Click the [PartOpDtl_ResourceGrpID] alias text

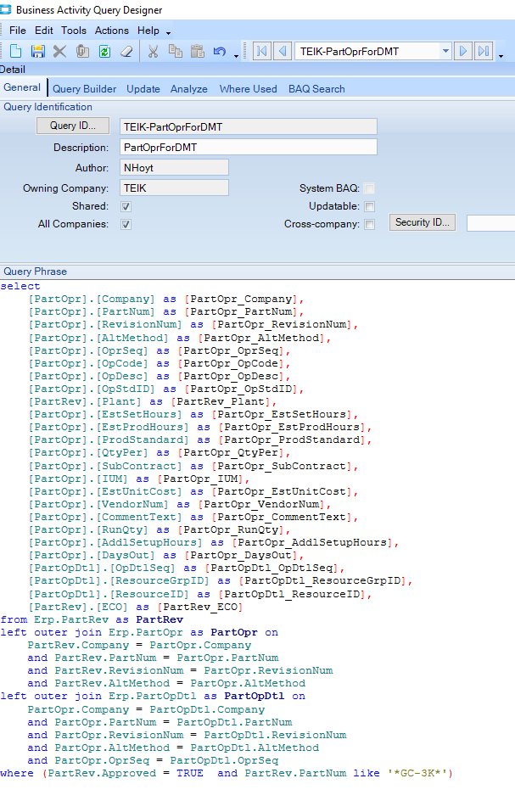coord(322,581)
